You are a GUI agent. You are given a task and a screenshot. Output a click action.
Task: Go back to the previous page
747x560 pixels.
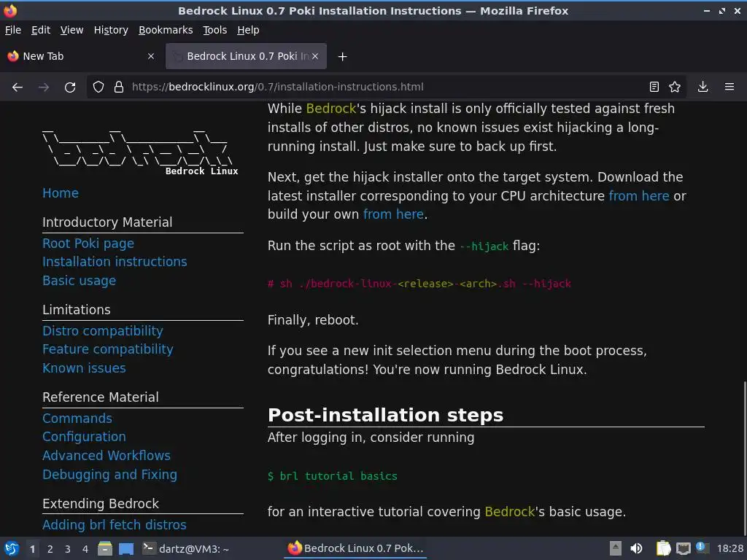point(18,87)
